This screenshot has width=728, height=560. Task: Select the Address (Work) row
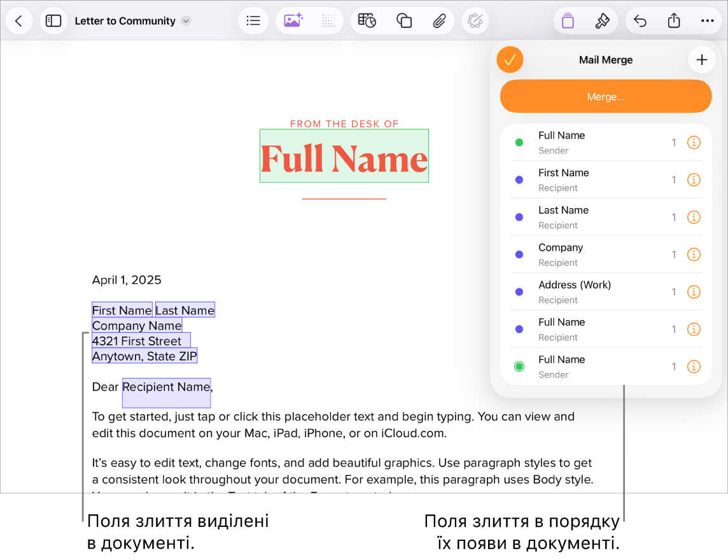click(605, 292)
